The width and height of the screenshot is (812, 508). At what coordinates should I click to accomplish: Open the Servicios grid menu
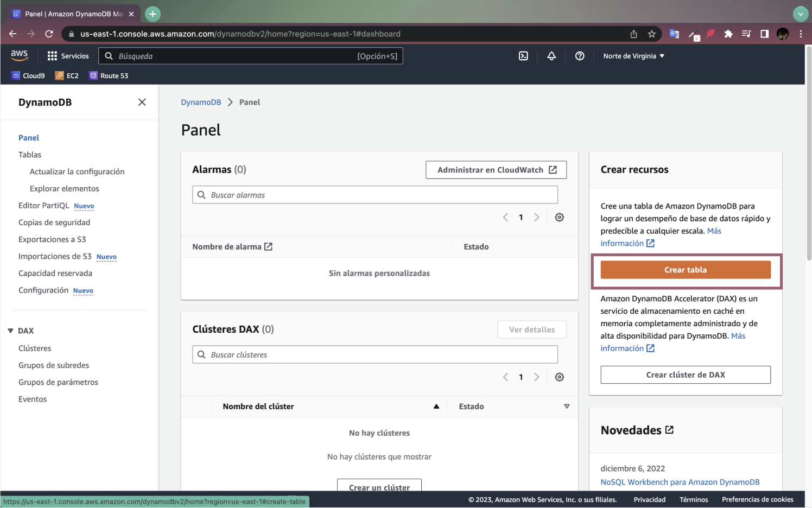coord(68,56)
